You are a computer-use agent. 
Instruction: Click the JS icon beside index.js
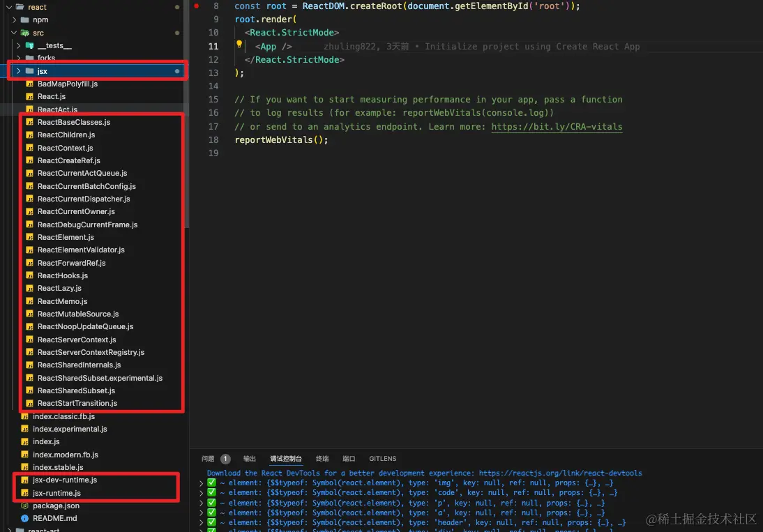[x=25, y=441]
